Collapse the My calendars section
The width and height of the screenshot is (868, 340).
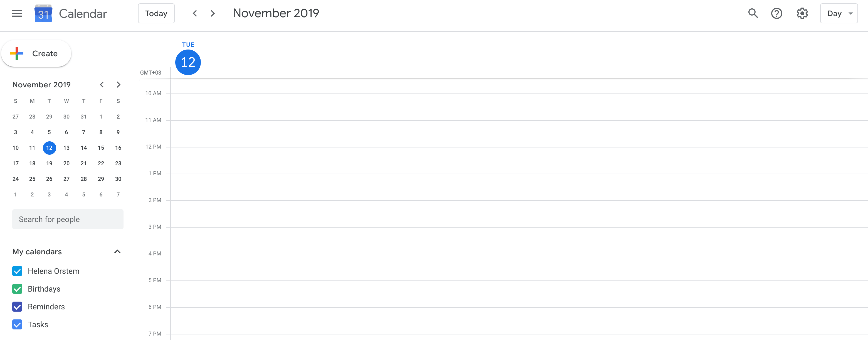point(117,252)
